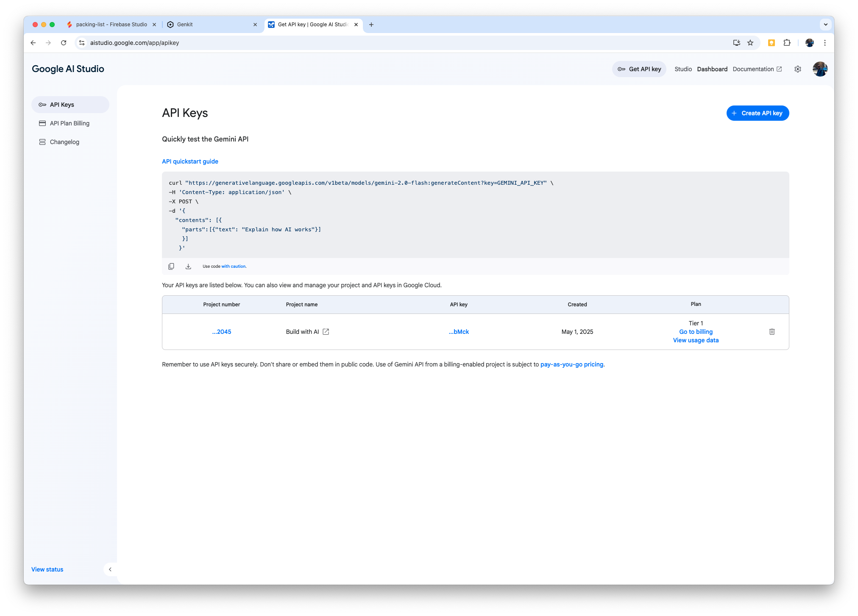Close the Get API key tab

[356, 25]
